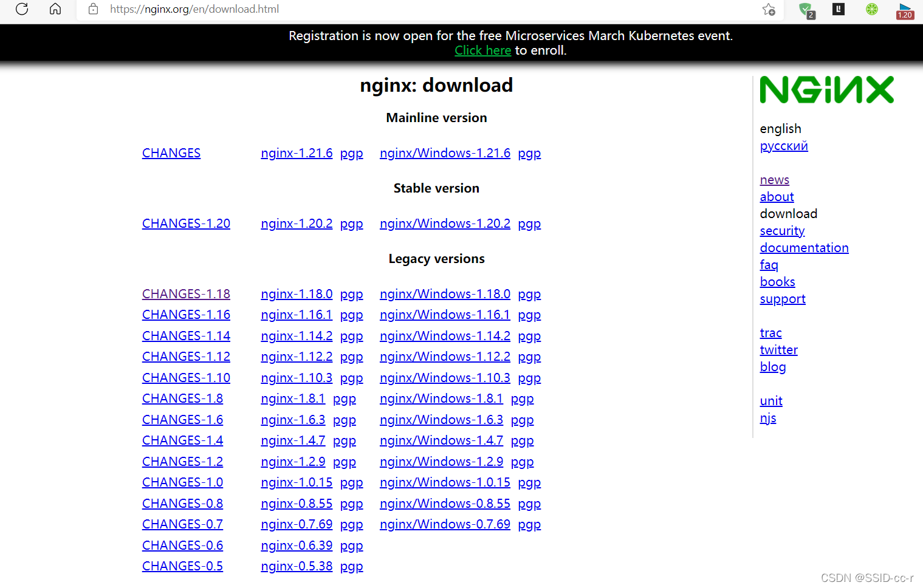923x588 pixels.
Task: Download nginx/Windows-1.10.3
Action: (x=445, y=378)
